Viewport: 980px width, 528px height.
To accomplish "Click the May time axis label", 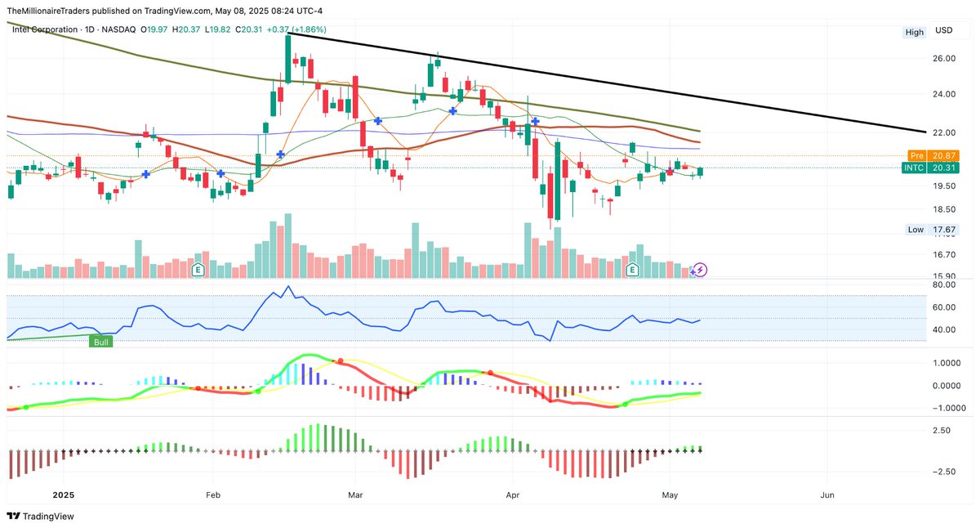I will point(670,495).
